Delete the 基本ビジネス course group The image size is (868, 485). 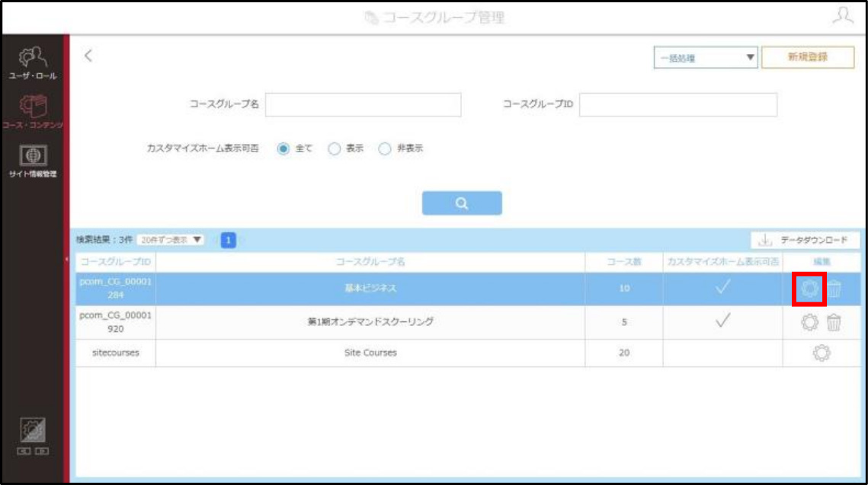(x=834, y=288)
